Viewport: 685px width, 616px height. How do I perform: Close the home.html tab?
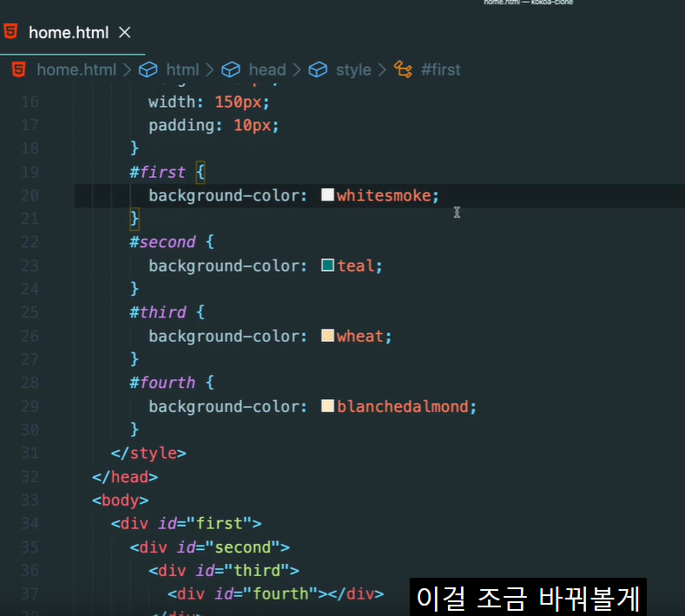[124, 32]
